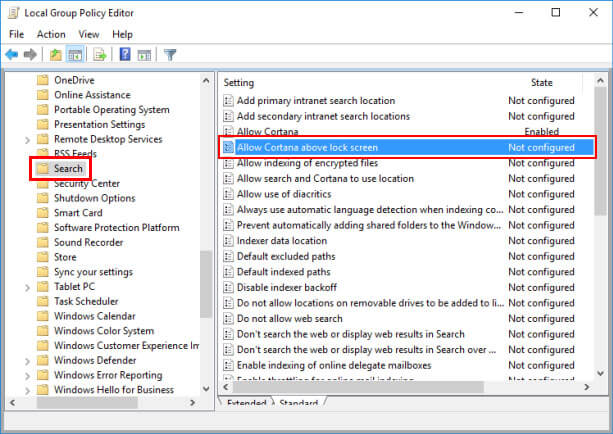Viewport: 613px width, 434px height.
Task: Click the Export List toolbar icon
Action: coord(101,54)
